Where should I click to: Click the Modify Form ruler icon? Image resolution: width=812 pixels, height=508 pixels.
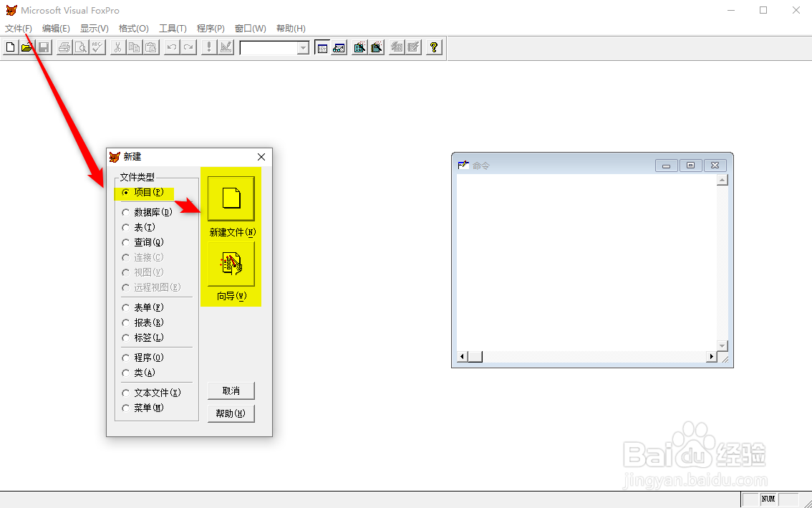pyautogui.click(x=226, y=48)
